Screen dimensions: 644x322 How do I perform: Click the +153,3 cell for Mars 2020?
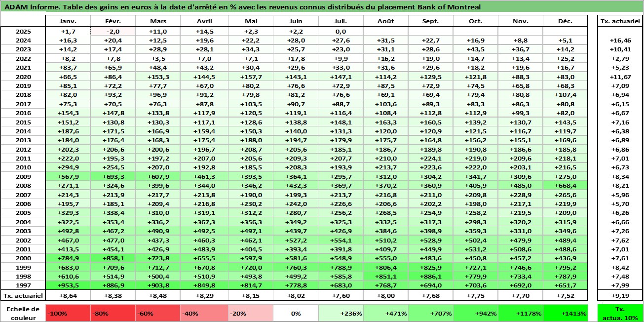coord(158,77)
